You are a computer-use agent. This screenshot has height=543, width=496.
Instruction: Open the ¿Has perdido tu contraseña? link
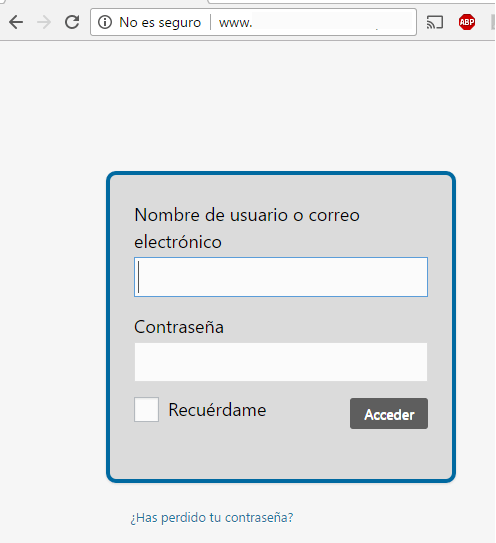click(x=212, y=518)
